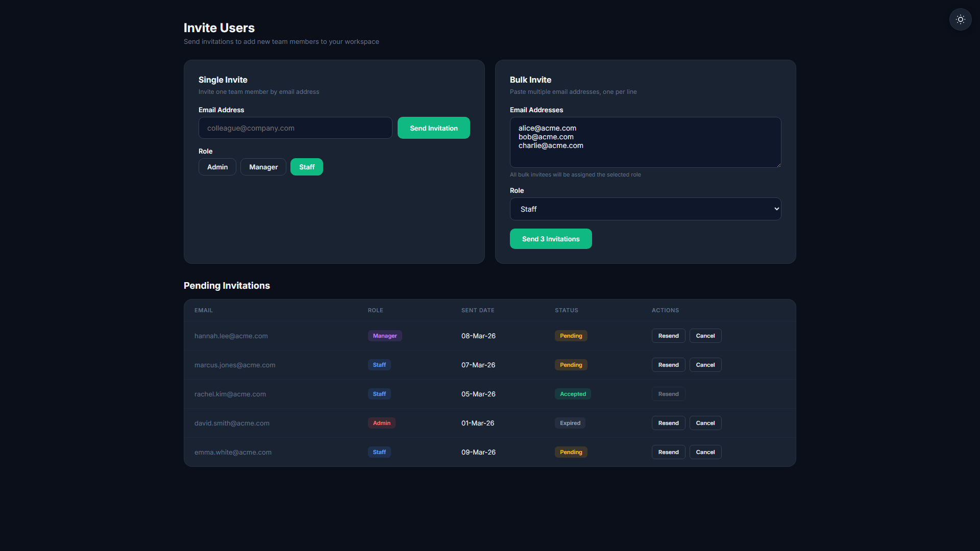The image size is (980, 551).
Task: Click the Manager role badge for hannah.lee
Action: [385, 336]
